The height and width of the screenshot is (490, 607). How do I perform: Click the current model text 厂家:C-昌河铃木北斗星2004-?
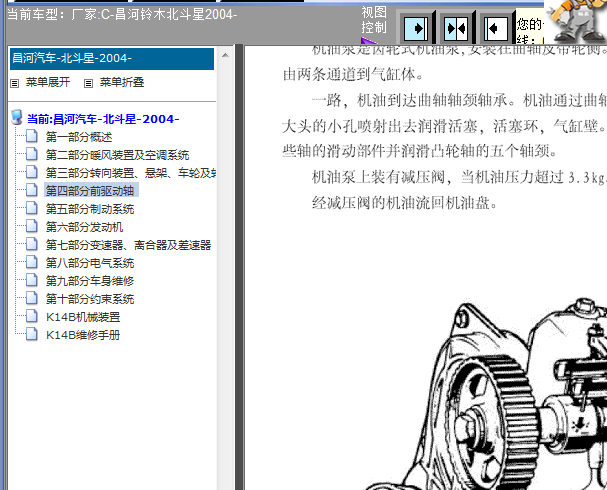153,14
